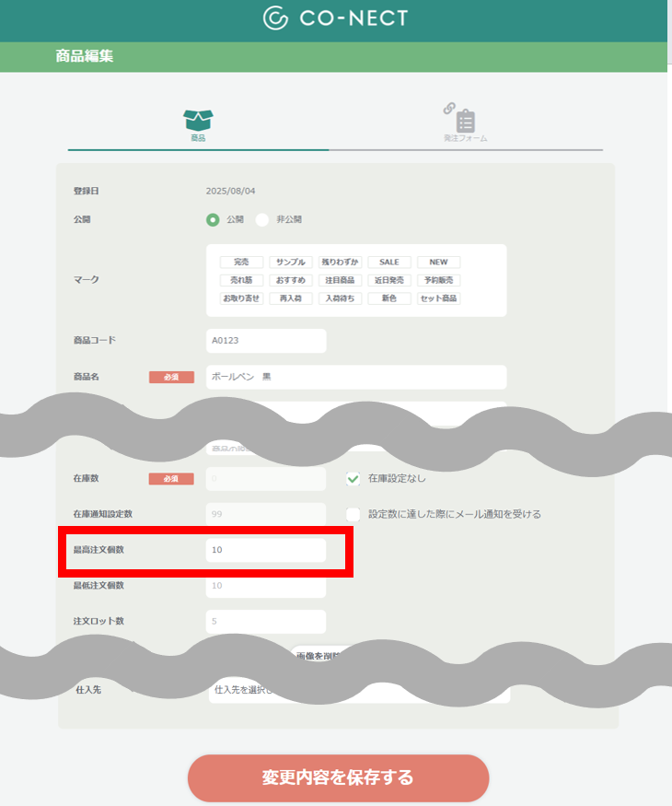Click the link chain icon near 発注フォーム
This screenshot has width=672, height=806.
coord(449,108)
